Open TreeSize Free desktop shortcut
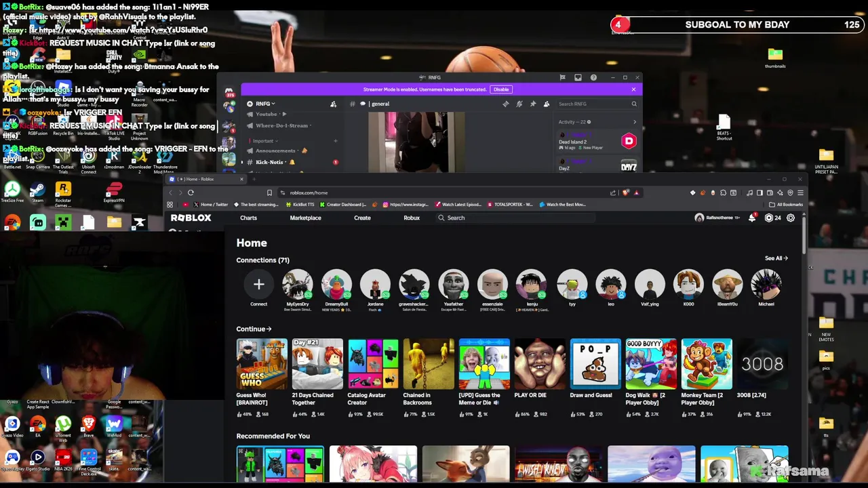 [12, 192]
